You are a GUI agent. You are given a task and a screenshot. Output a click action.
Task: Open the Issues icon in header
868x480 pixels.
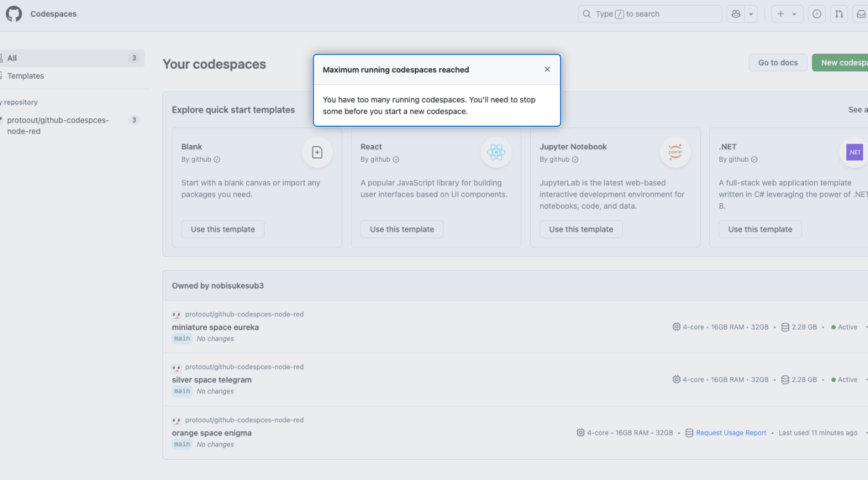(817, 14)
